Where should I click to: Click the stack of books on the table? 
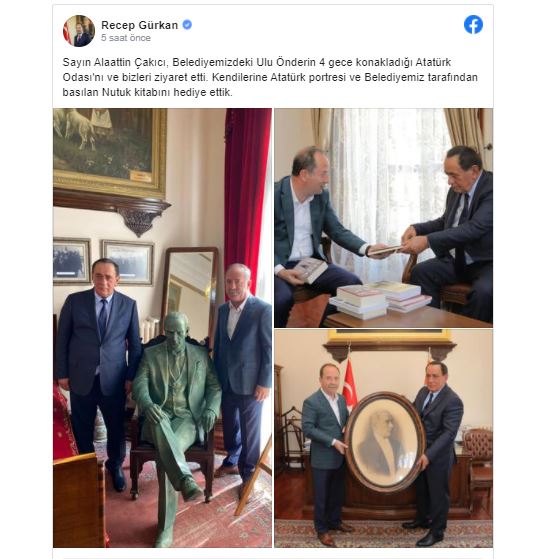(380, 300)
